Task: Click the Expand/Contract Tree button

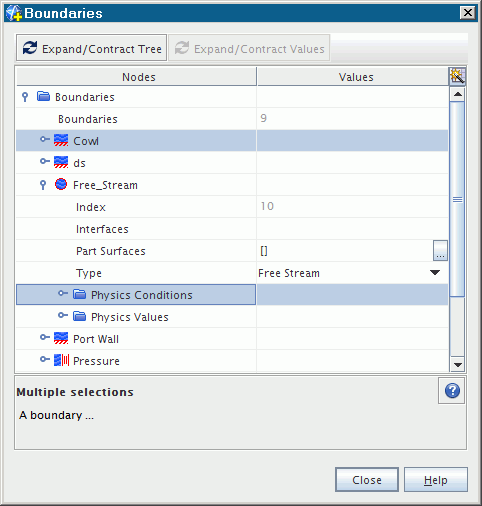Action: coord(91,48)
